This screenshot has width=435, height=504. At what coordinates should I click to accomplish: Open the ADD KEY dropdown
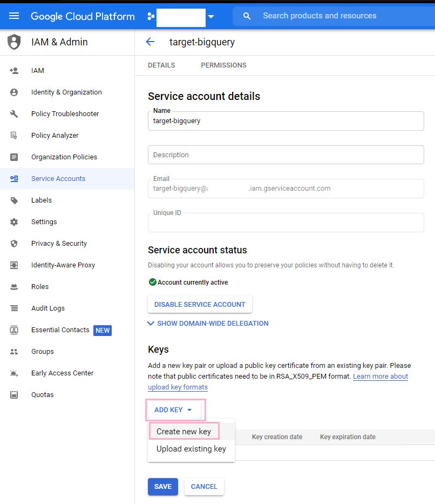tap(173, 410)
